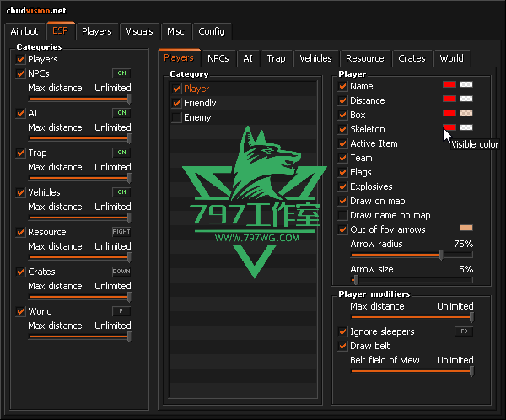506x420 pixels.
Task: Enable the Enemy category checkbox
Action: pos(176,117)
